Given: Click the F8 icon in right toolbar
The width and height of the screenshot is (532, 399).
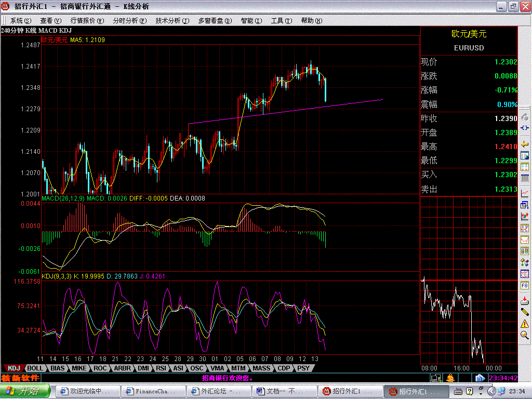Looking at the screenshot, I should tap(525, 285).
